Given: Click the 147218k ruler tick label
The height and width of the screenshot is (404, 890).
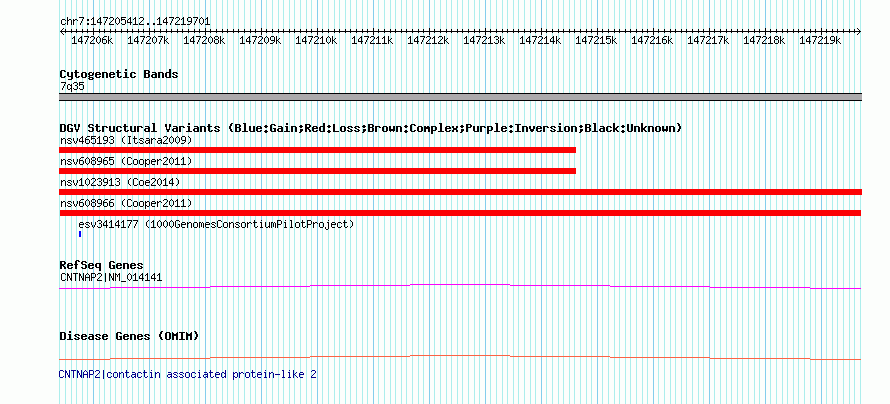Looking at the screenshot, I should (765, 40).
